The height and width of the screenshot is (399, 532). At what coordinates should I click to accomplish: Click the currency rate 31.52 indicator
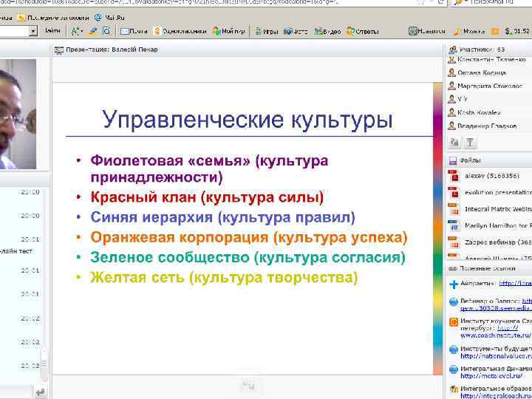[x=517, y=32]
